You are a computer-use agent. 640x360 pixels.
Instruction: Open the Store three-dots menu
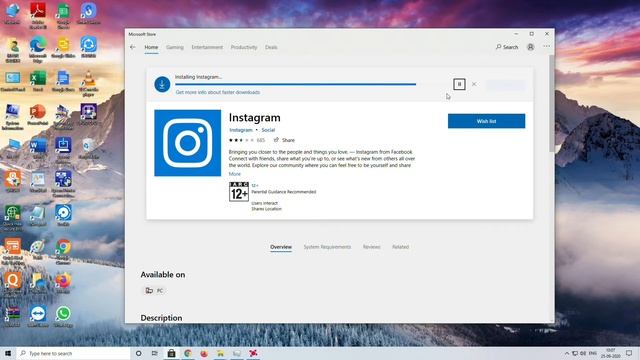(547, 47)
